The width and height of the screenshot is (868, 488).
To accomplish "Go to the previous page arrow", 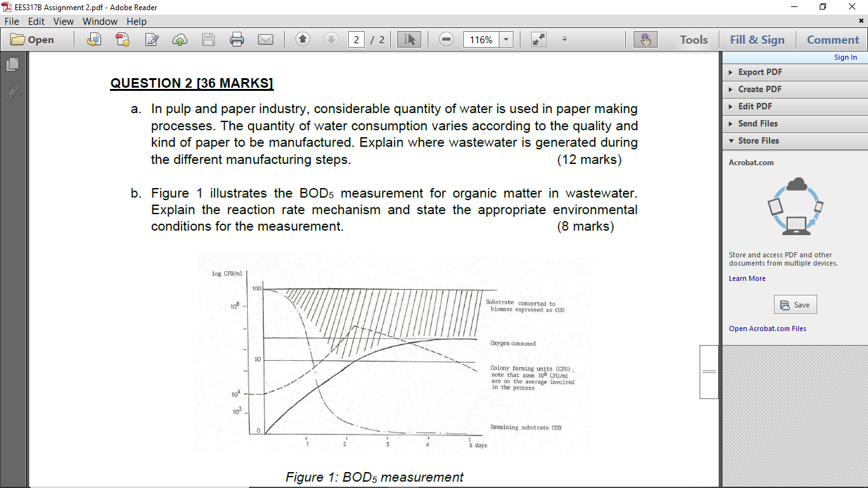I will (302, 39).
